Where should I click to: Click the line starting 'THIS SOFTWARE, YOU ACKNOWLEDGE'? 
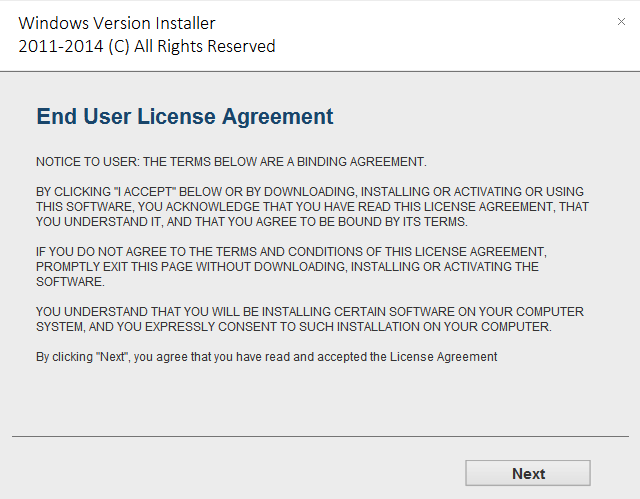pos(312,207)
